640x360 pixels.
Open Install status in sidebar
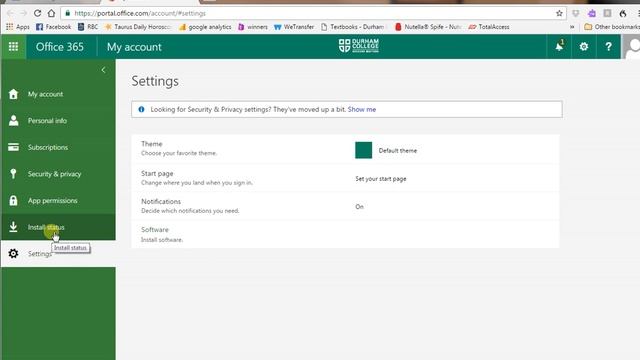(58, 227)
